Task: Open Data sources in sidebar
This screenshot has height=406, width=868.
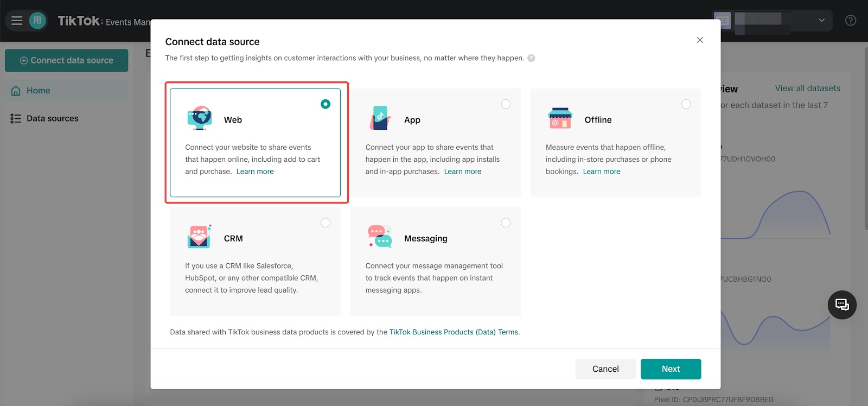Action: coord(67,118)
